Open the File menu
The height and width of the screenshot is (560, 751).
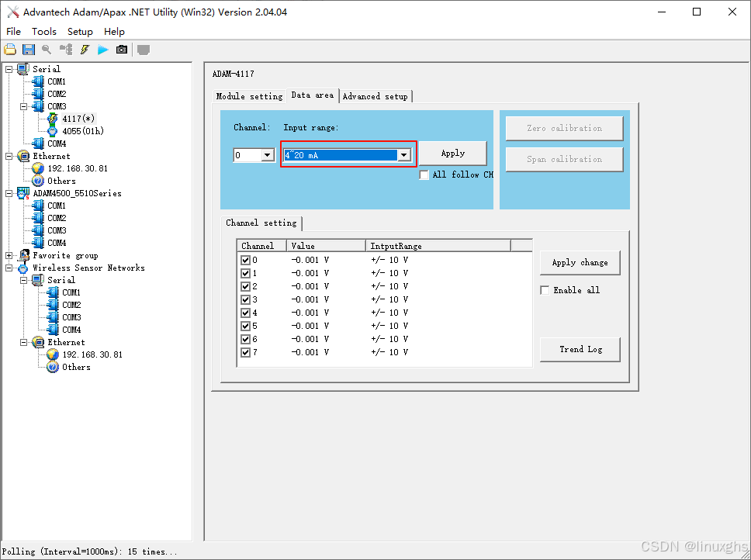13,32
